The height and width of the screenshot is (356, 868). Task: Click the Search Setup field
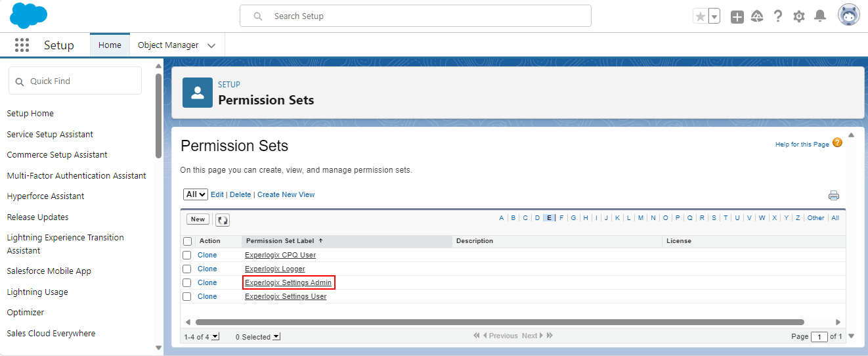tap(416, 16)
